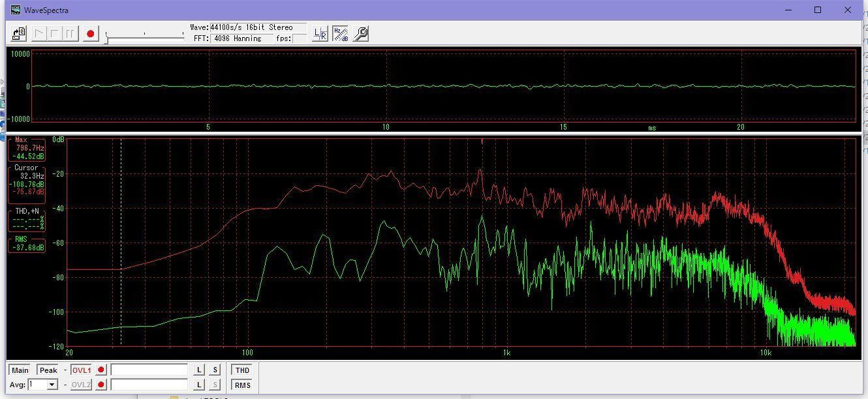
Task: Click the Pause button in toolbar
Action: click(70, 33)
